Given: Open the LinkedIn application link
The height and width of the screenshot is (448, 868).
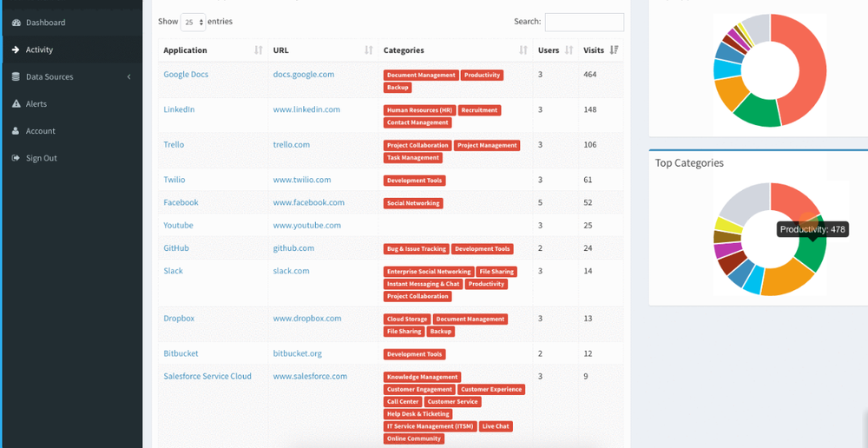Looking at the screenshot, I should (179, 109).
